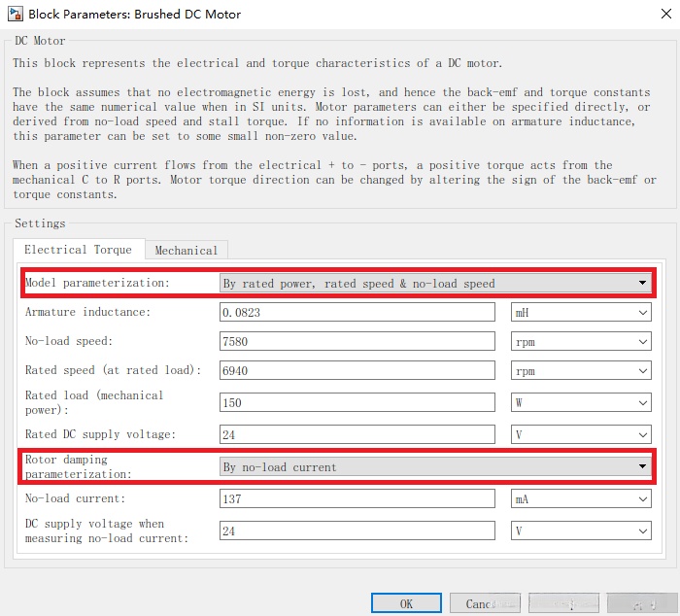Open Rated DC supply voltage unit dropdown
680x616 pixels.
(581, 434)
